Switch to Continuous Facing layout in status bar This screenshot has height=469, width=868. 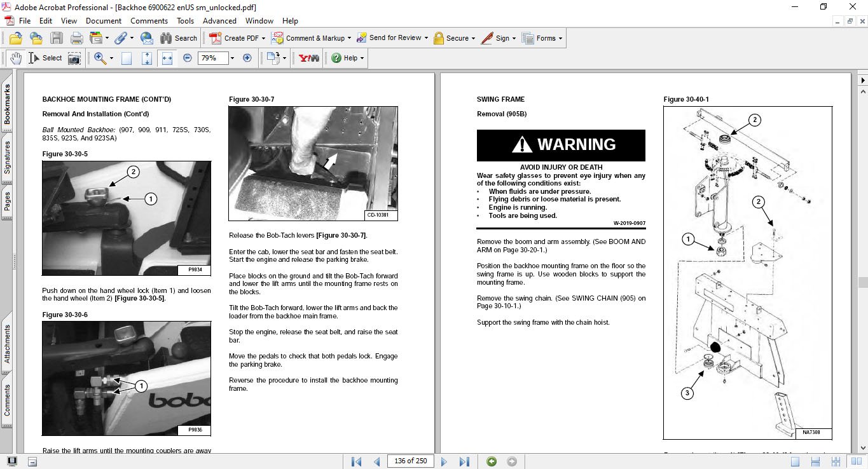coord(836,461)
